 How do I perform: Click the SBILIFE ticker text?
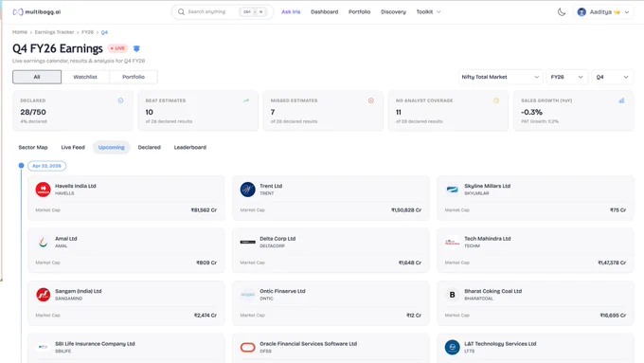[63, 351]
